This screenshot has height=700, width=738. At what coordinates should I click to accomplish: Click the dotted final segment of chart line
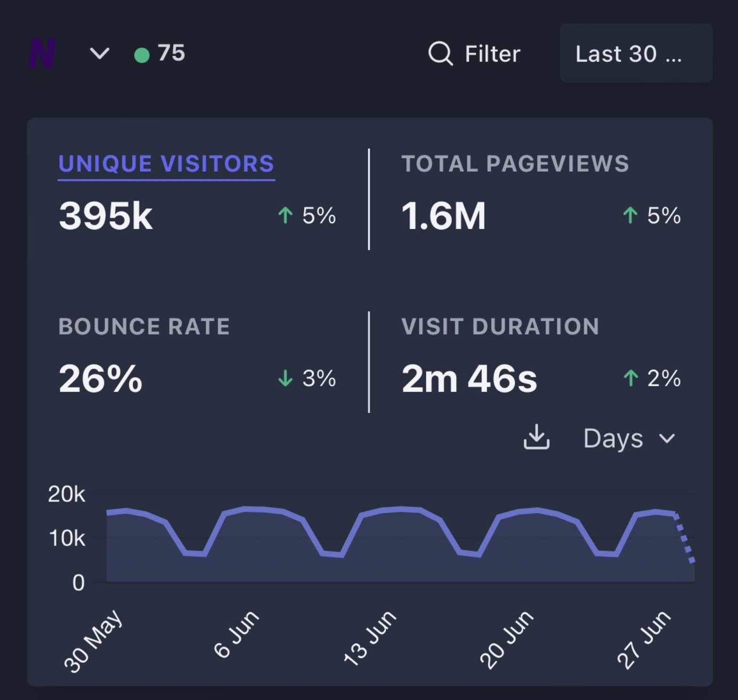point(684,538)
